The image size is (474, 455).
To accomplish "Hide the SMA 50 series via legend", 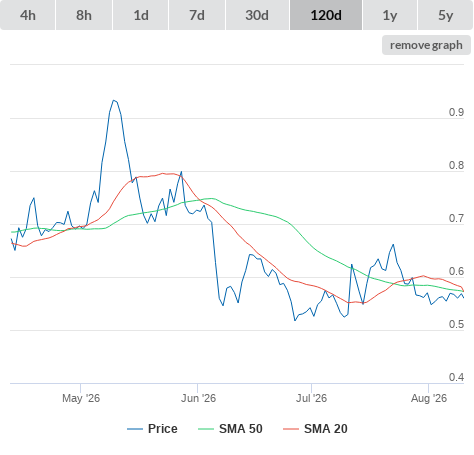I will pos(241,429).
